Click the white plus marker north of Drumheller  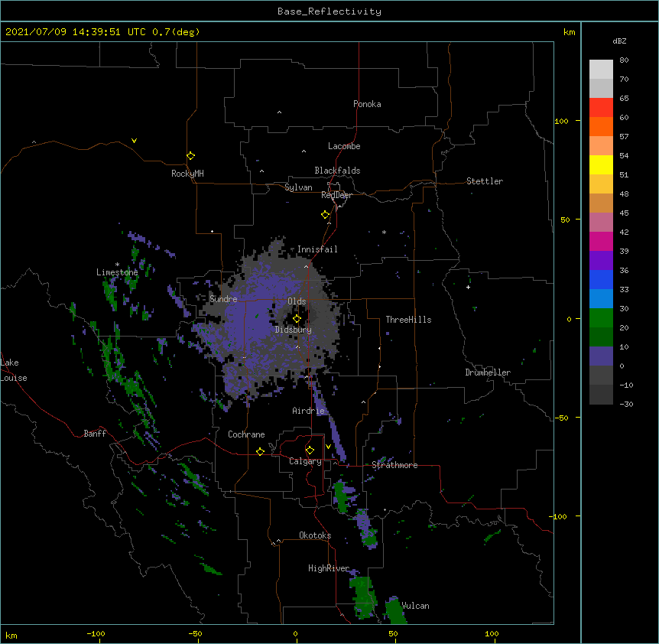[468, 287]
